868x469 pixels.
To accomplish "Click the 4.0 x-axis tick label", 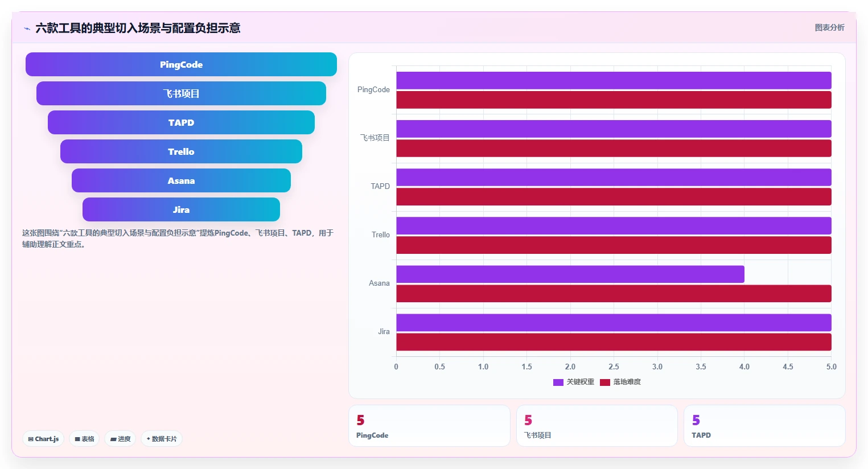I will [744, 367].
